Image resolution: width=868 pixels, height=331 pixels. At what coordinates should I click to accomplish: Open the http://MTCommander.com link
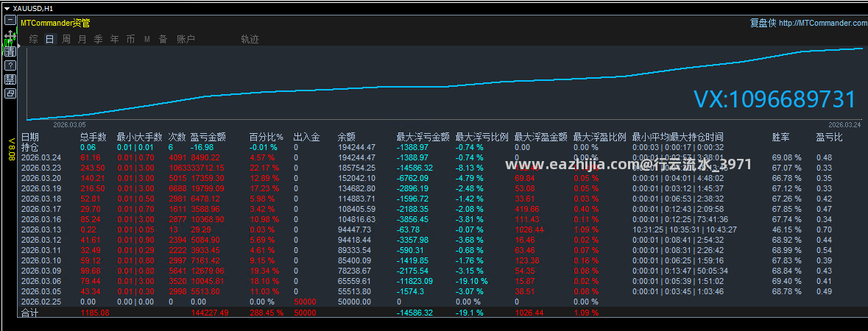tap(822, 24)
